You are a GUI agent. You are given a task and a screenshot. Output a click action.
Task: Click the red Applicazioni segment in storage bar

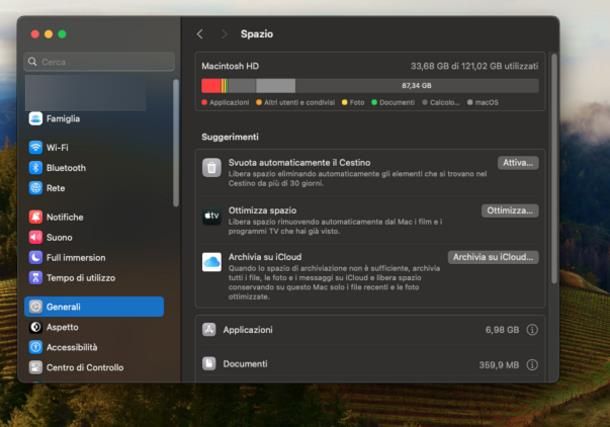(x=210, y=86)
